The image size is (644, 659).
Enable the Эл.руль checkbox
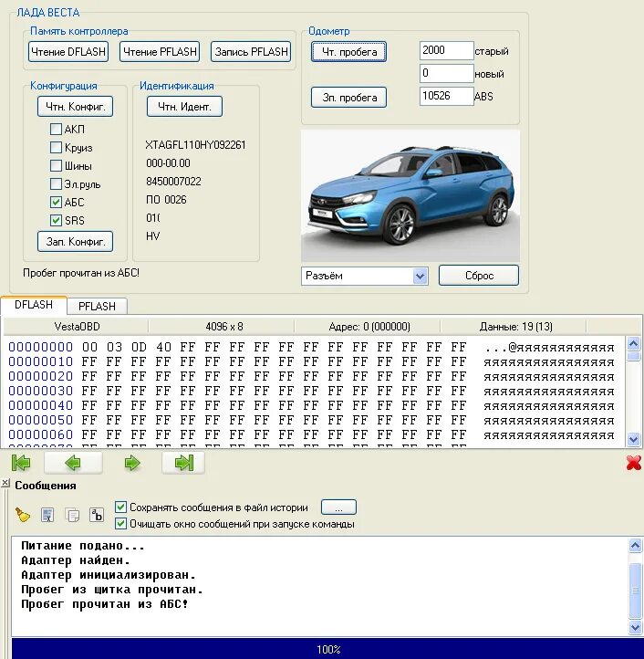point(56,183)
